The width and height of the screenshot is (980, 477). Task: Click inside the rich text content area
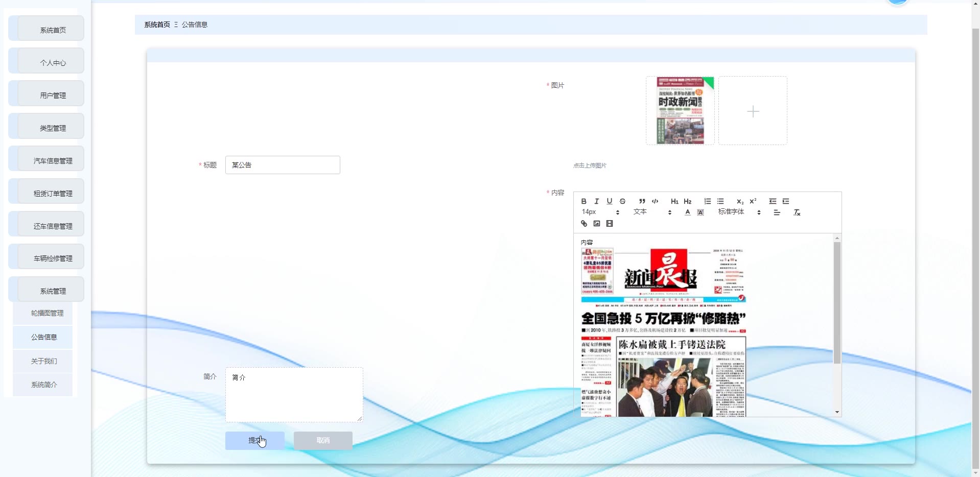[x=704, y=325]
